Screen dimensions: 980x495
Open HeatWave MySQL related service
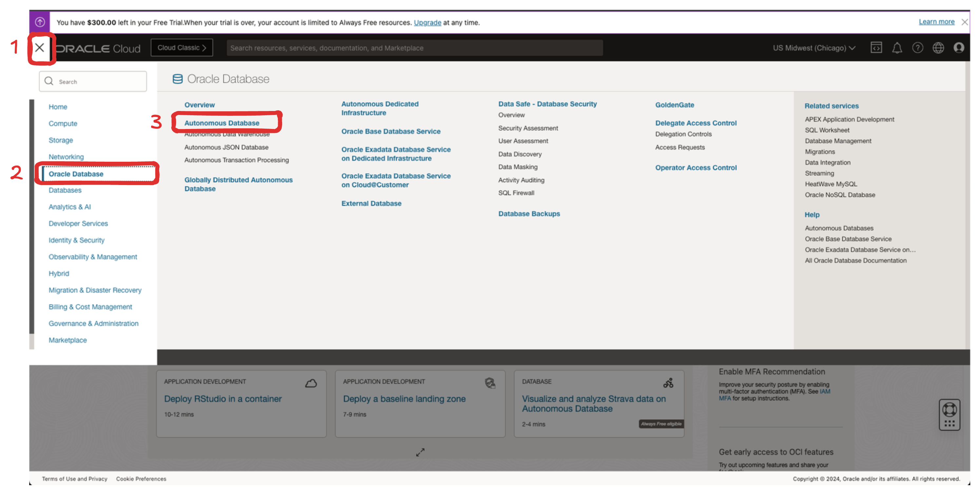click(x=831, y=184)
